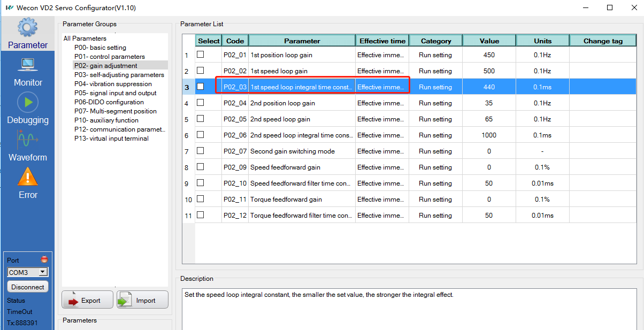
Task: Check the box in row P02_04
Action: coord(200,103)
